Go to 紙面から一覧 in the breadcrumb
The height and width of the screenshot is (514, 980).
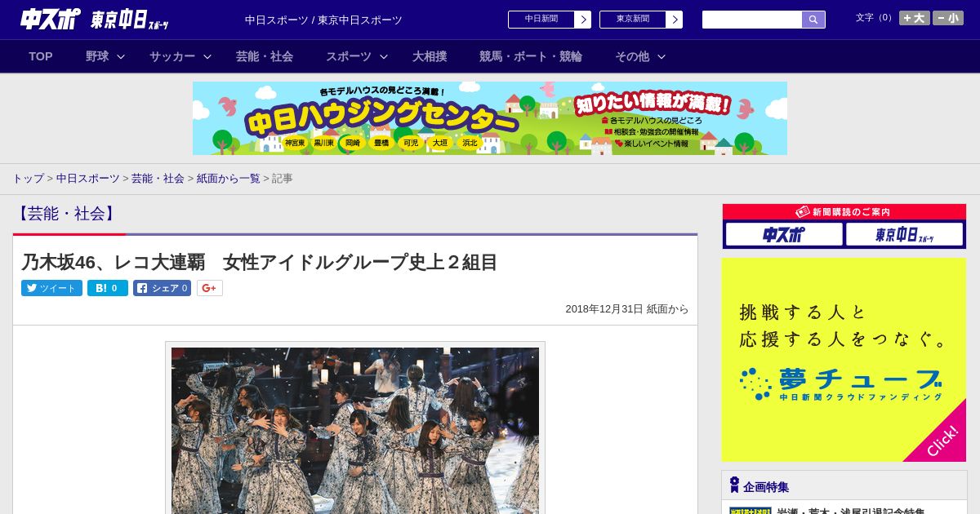point(228,178)
